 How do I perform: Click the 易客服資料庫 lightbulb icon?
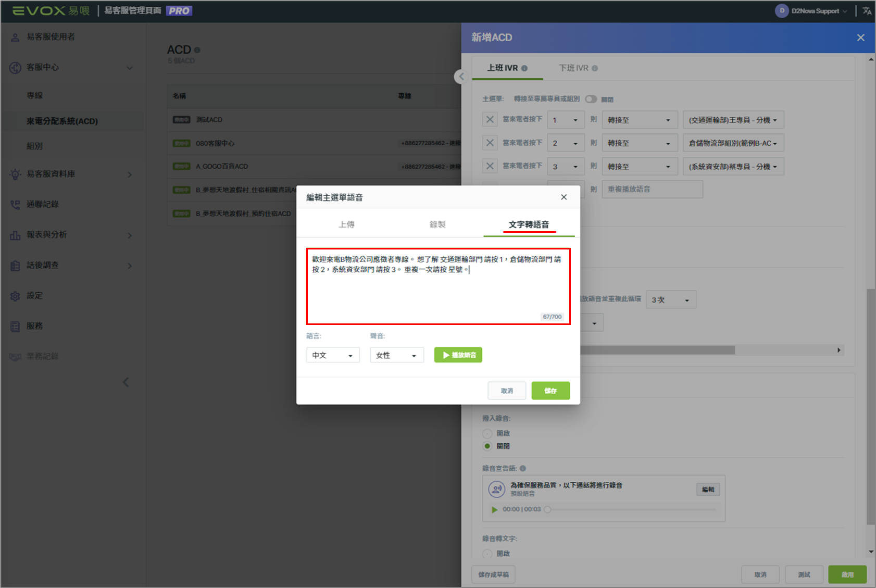point(15,174)
